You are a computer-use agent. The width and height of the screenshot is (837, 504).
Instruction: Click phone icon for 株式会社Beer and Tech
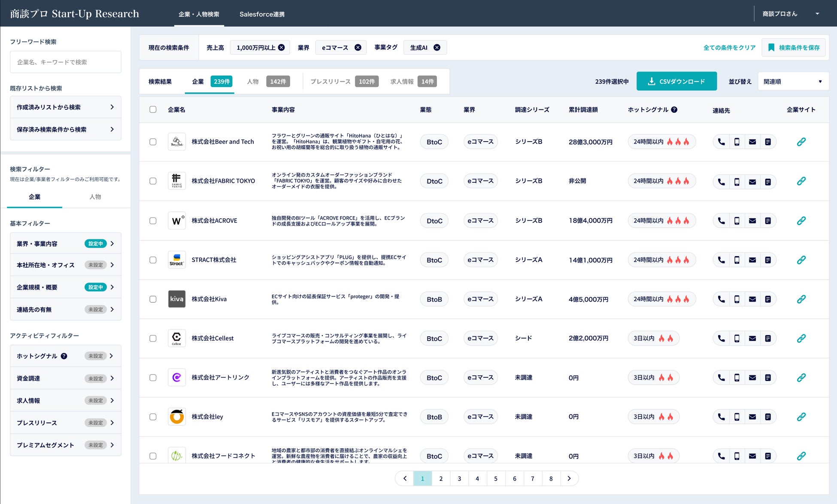pyautogui.click(x=721, y=142)
